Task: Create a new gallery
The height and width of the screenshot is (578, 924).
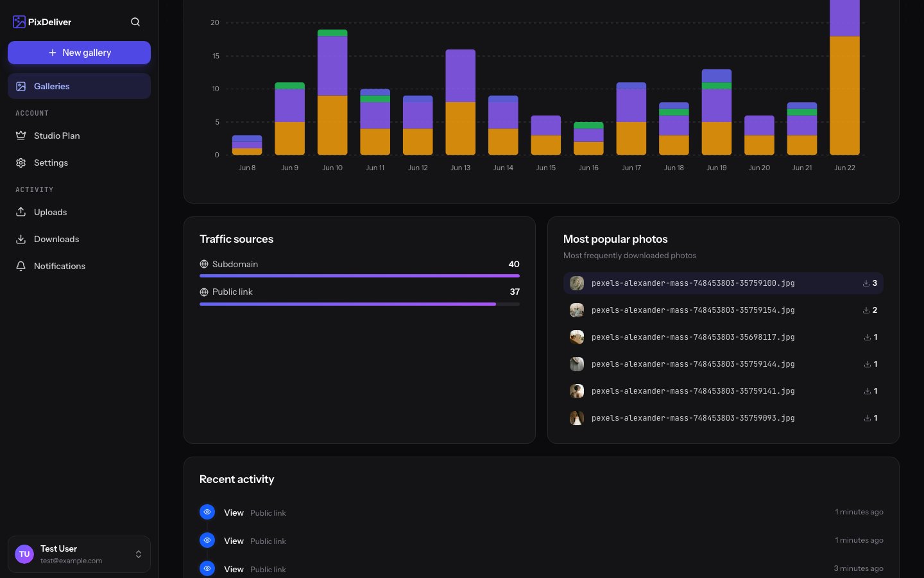Action: tap(79, 53)
